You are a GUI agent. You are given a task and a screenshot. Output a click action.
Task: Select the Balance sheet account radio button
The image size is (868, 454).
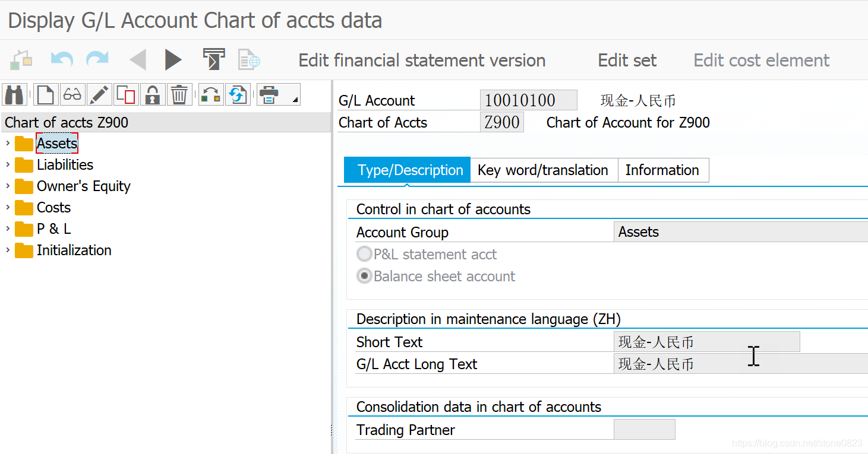364,277
